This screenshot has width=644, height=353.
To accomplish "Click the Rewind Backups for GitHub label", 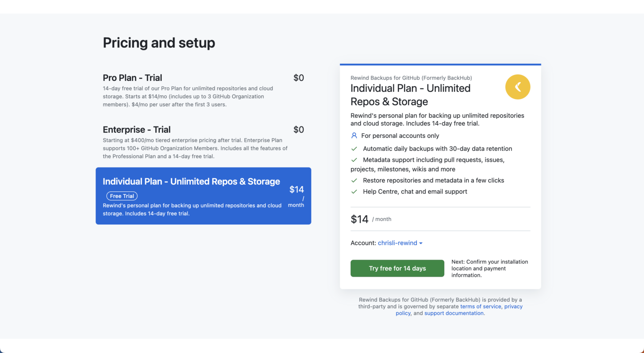I will click(411, 77).
